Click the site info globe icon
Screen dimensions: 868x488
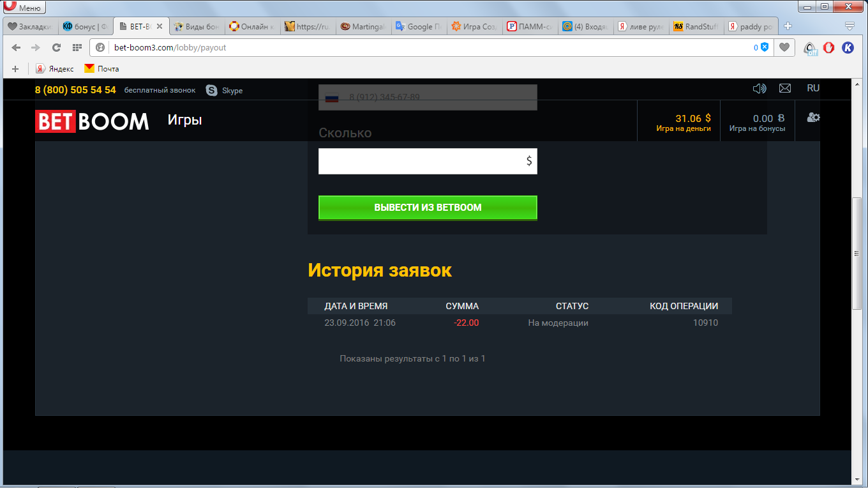100,47
